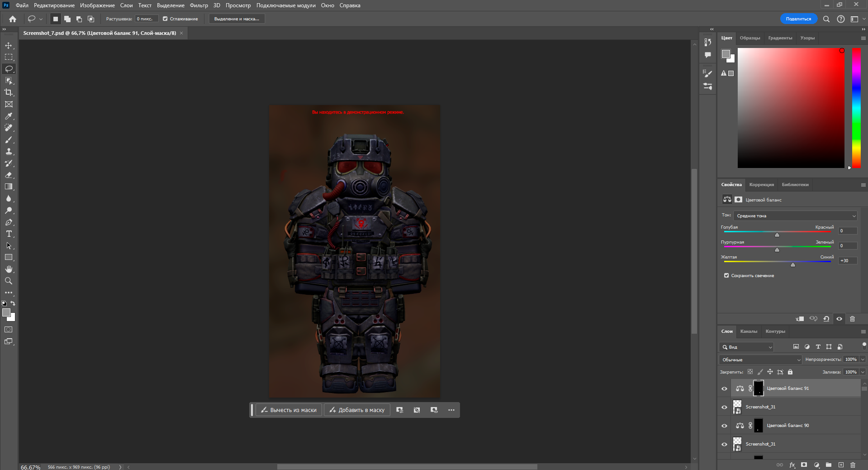Toggle adjustment layer visibility in Properties panel
This screenshot has height=470, width=868.
839,319
